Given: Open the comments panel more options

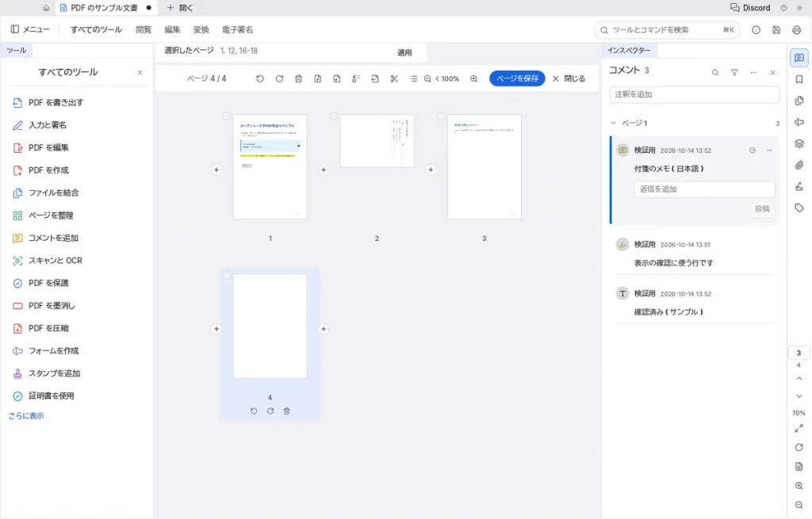Looking at the screenshot, I should 753,72.
